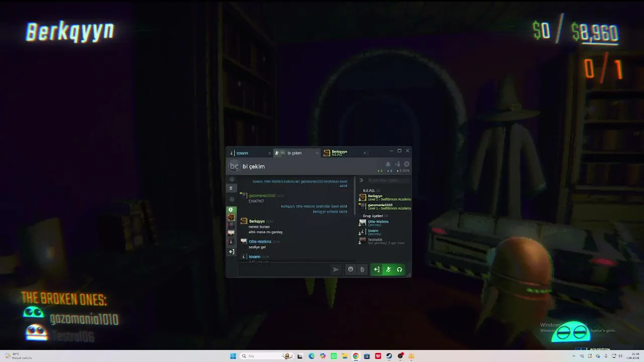Open WhatsApp from the taskbar
Viewport: 644px width, 362px height.
334,356
